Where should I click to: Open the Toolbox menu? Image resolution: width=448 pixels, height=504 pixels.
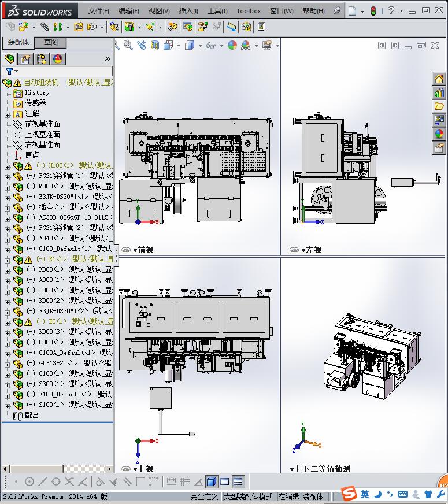(249, 11)
